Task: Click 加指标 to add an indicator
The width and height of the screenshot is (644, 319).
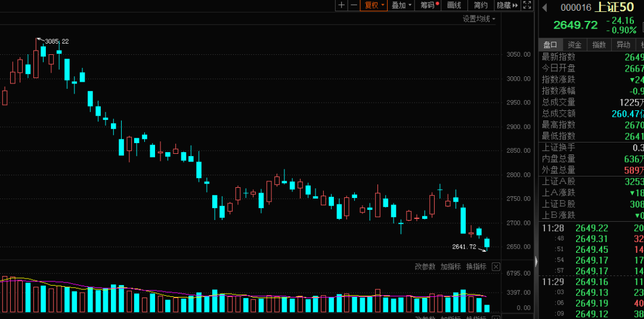Action: click(x=451, y=267)
